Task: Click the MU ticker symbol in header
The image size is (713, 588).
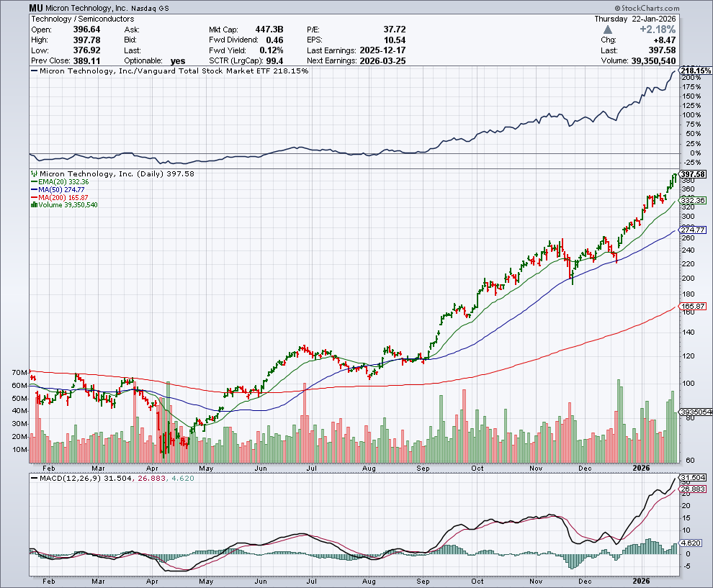Action: coord(36,8)
